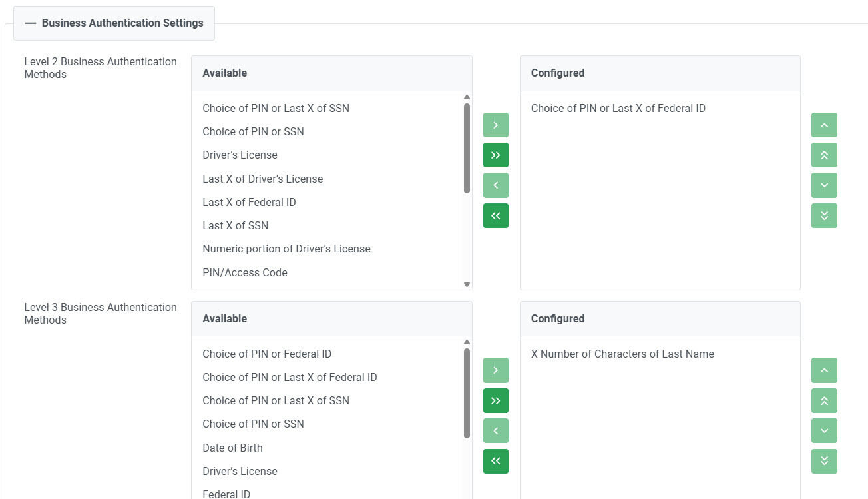Viewport: 868px width, 499px height.
Task: Select Choice of PIN or Last X of SSN in Level 2 Available
Action: point(327,108)
